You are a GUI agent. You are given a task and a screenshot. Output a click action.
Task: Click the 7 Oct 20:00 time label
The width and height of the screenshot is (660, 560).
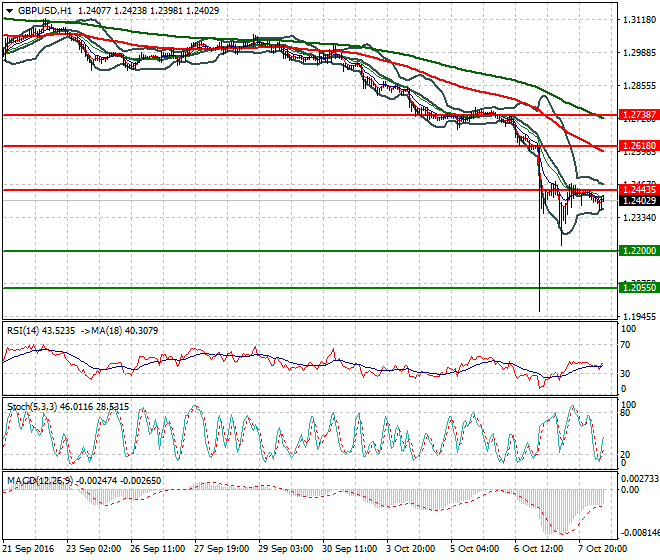click(x=602, y=549)
